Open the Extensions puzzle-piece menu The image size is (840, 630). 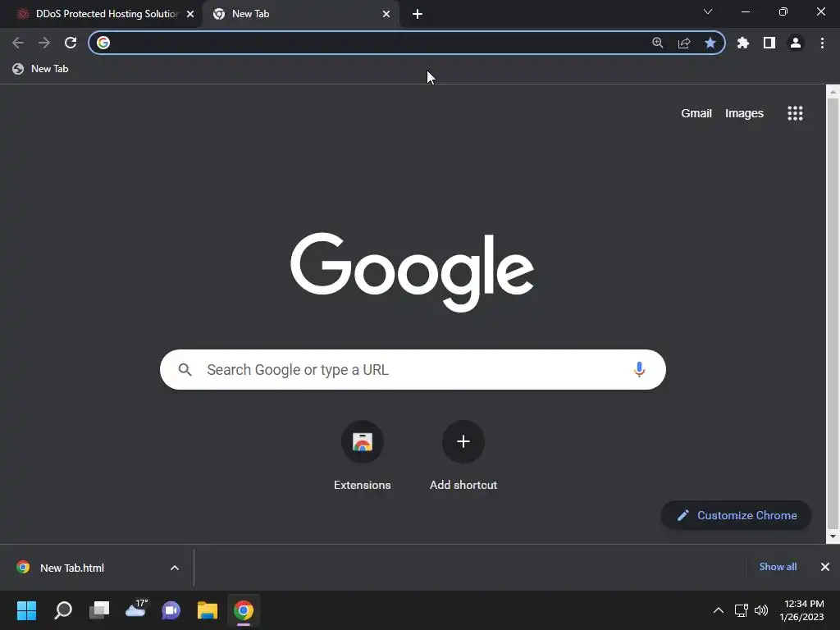tap(742, 43)
